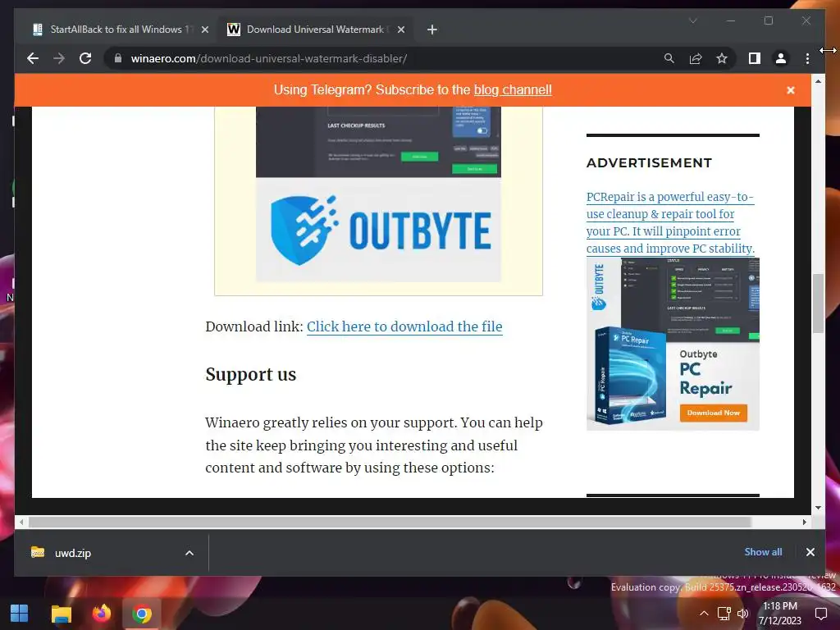Image resolution: width=840 pixels, height=630 pixels.
Task: Click the browser forward arrow
Action: [x=59, y=58]
